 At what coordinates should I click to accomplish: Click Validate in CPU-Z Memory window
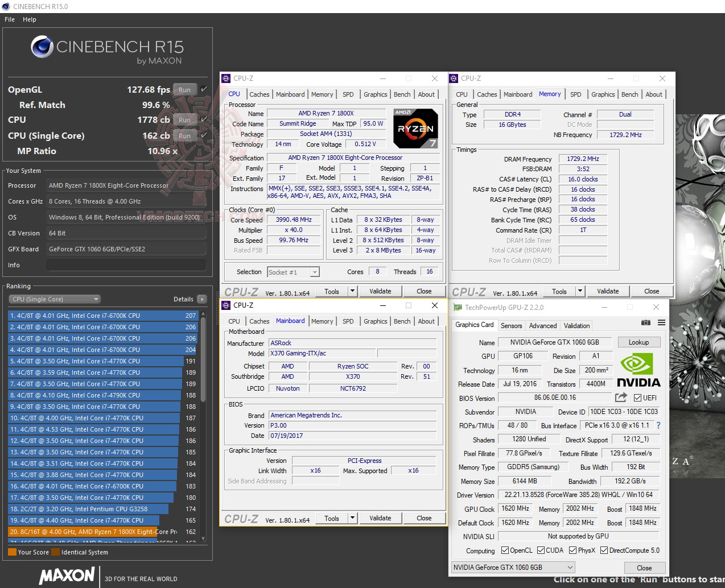608,291
